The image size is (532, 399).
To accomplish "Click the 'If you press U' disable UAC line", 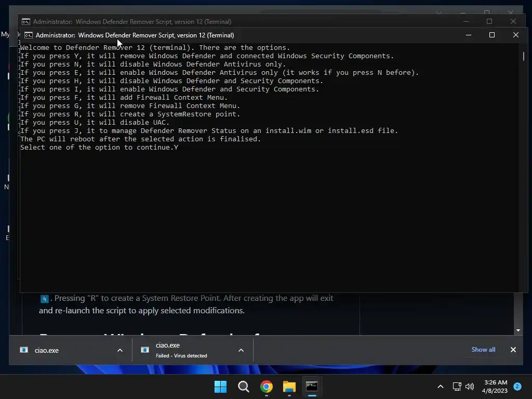I will 95,123.
